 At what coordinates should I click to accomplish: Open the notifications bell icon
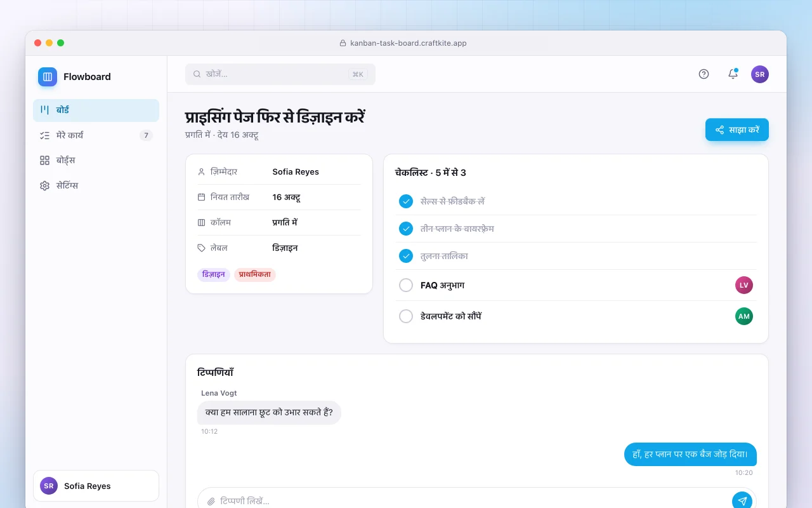733,74
